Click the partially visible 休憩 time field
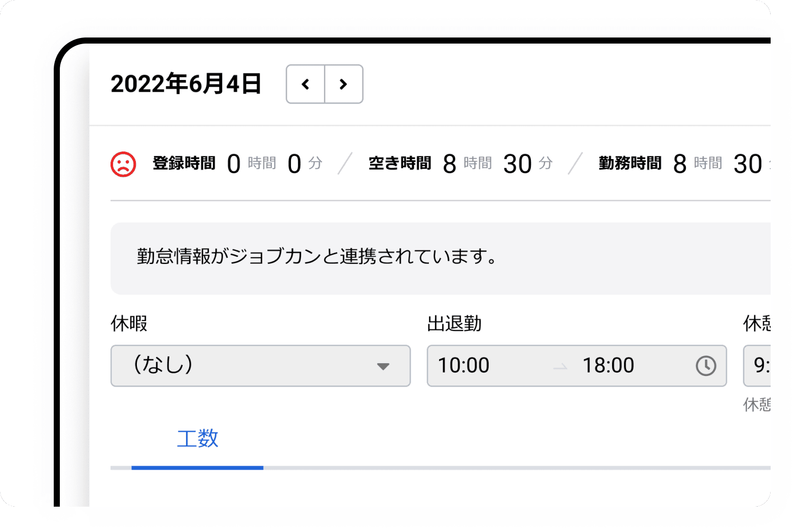The image size is (796, 532). point(758,365)
